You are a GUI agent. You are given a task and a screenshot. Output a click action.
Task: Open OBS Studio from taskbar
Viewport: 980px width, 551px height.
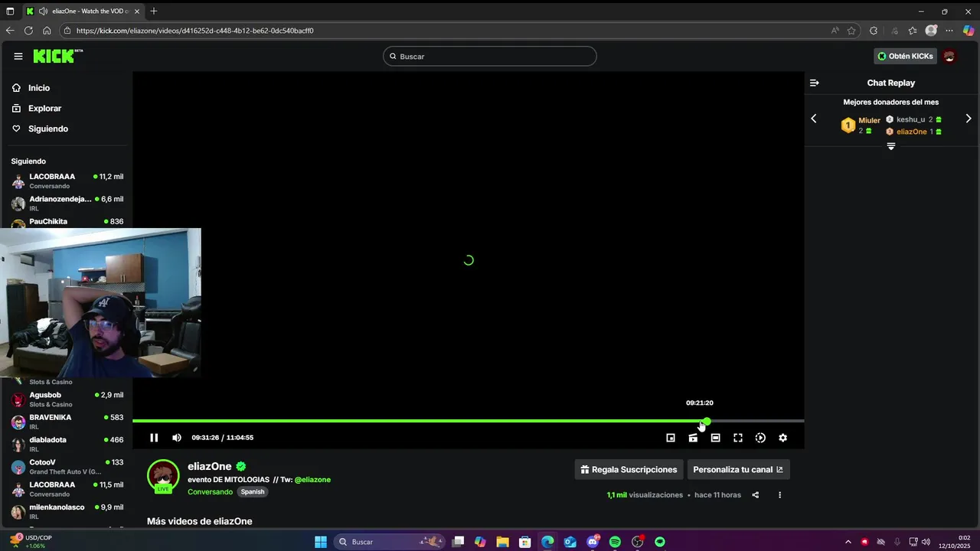tap(637, 542)
